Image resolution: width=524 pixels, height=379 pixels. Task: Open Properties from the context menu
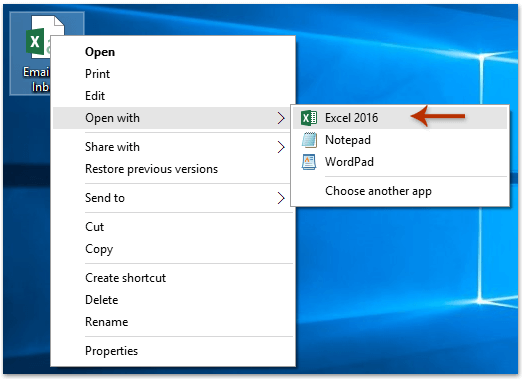tap(173, 351)
